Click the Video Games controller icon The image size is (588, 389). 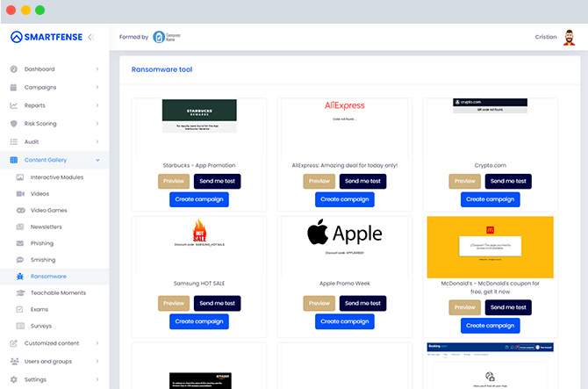tap(21, 210)
